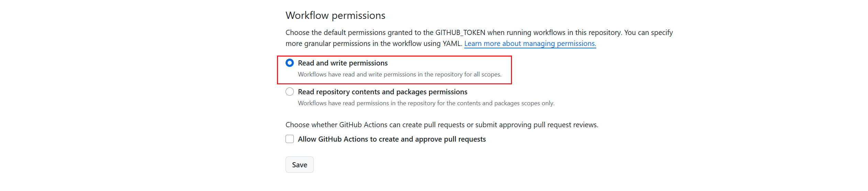Click the word "Workflows" under Read and write permissions
Screen dimensions: 868x191
click(312, 74)
